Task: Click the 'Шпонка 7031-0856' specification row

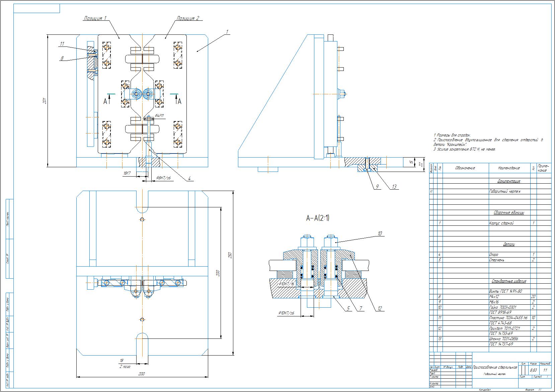Action: 490,339
